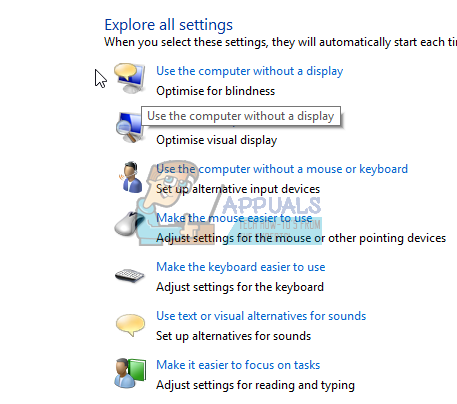Click the magnifier over monitor icon
Viewport: 457px width, 404px height.
click(129, 127)
